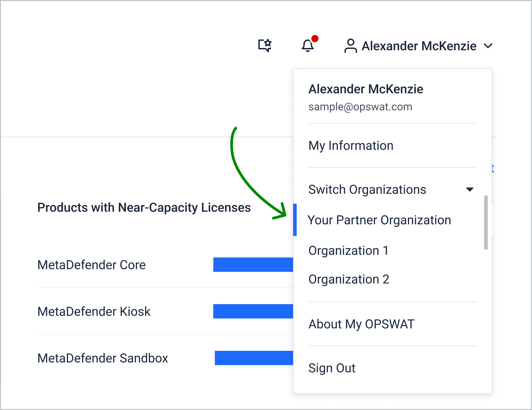Click sample@opswat.com email text
The image size is (532, 410).
(360, 107)
